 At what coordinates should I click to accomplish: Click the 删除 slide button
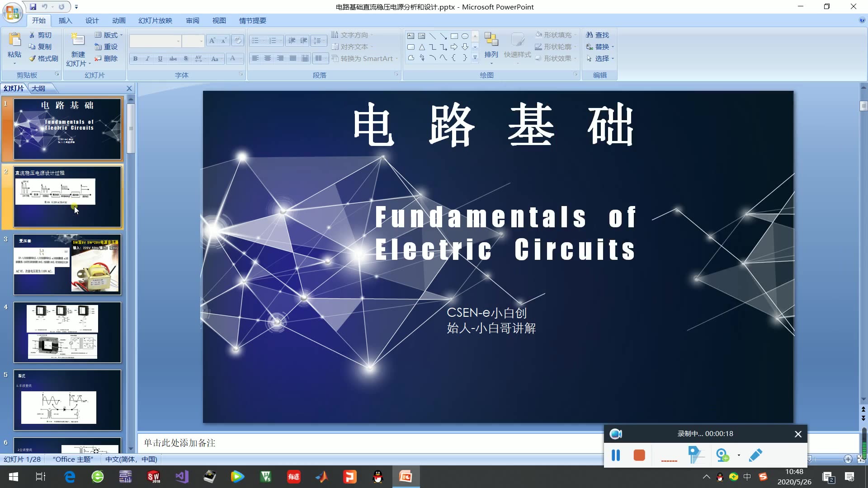pyautogui.click(x=108, y=58)
